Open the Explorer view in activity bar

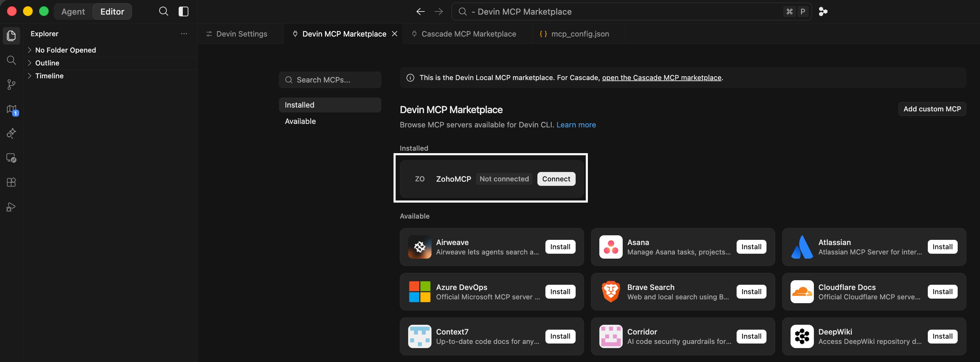(11, 36)
